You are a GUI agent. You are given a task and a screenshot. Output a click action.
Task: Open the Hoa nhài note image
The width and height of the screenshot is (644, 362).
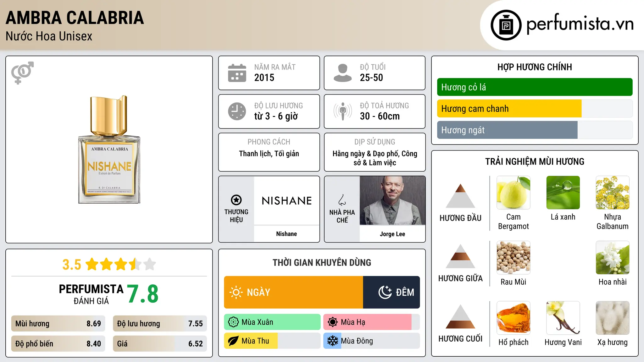613,258
